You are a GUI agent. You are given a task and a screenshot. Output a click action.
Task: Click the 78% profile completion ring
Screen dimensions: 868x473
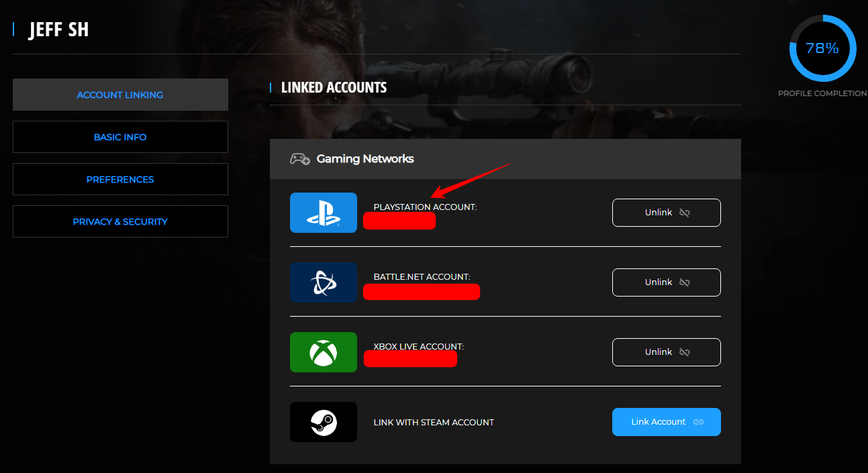pyautogui.click(x=822, y=48)
